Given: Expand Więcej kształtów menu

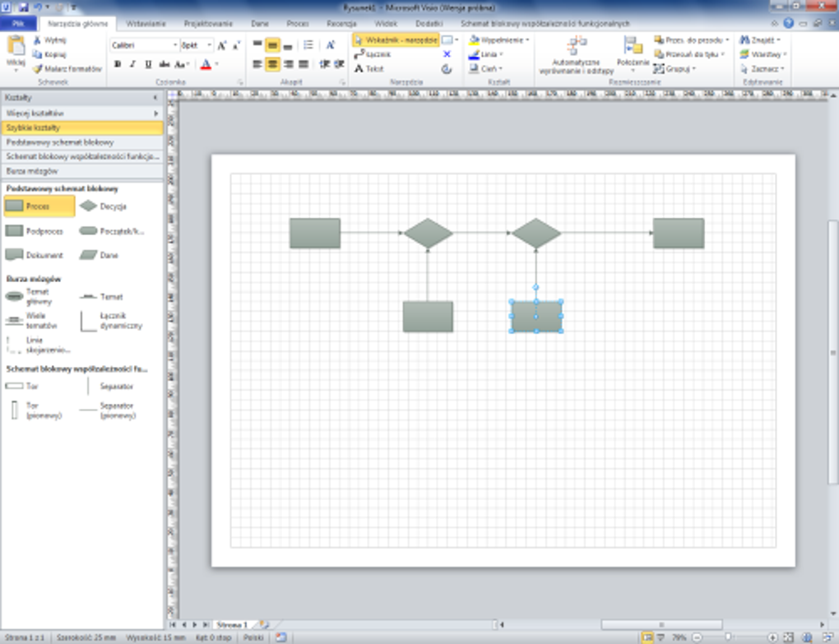Looking at the screenshot, I should (81, 114).
